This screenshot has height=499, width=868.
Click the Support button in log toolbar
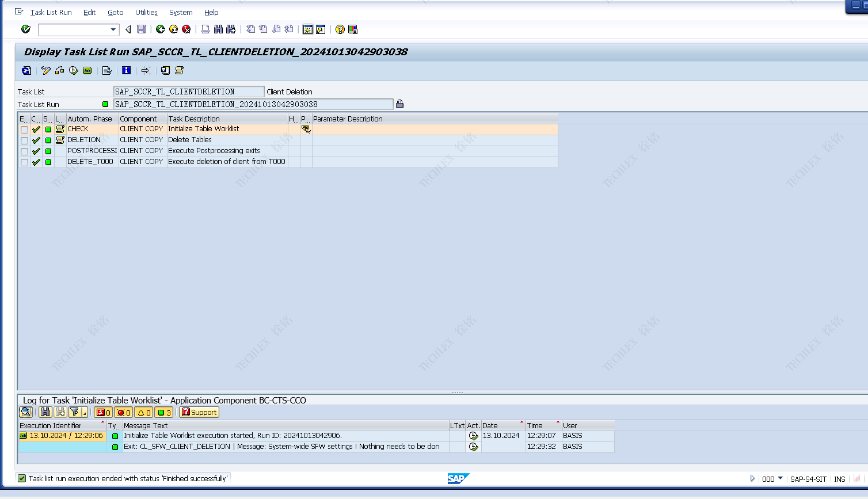[x=199, y=412]
